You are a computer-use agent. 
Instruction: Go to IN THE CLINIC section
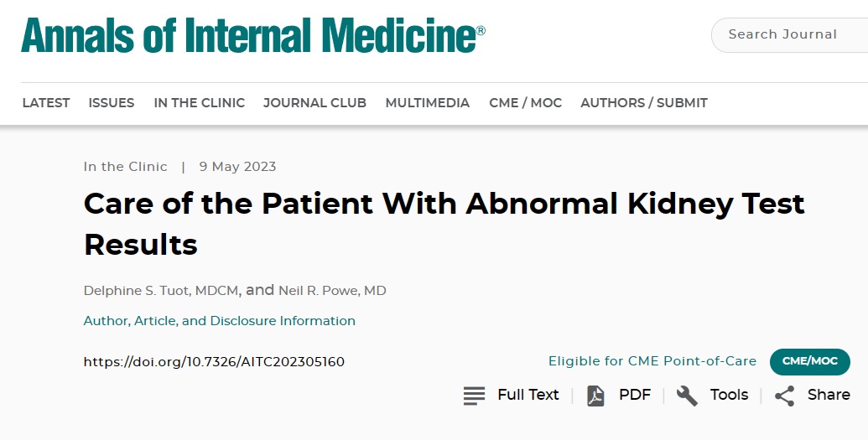point(200,103)
